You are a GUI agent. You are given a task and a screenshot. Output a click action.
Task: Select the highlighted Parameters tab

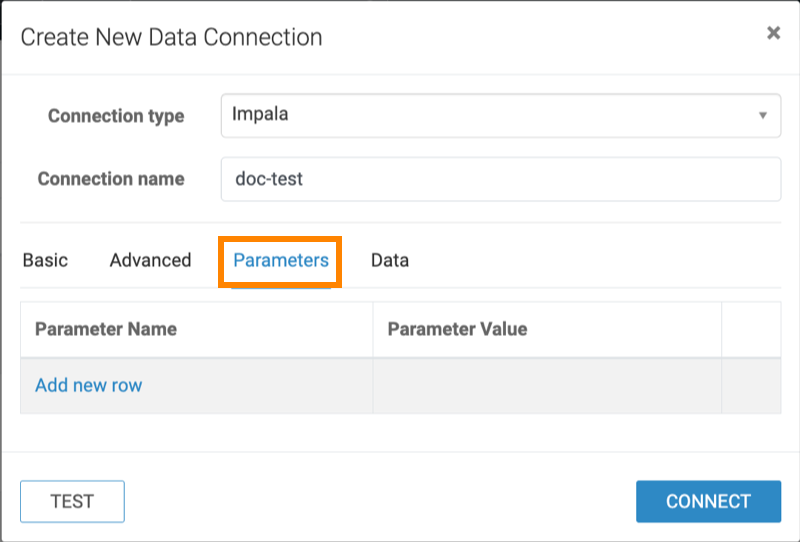click(281, 261)
